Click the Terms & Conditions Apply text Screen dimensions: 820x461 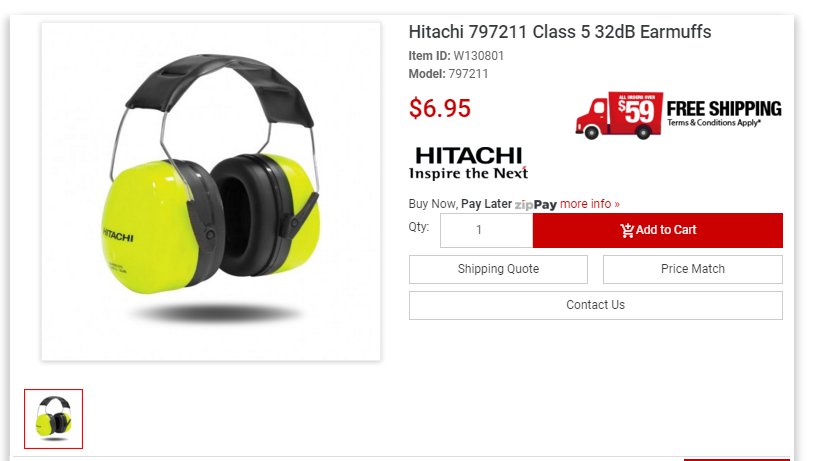714,123
